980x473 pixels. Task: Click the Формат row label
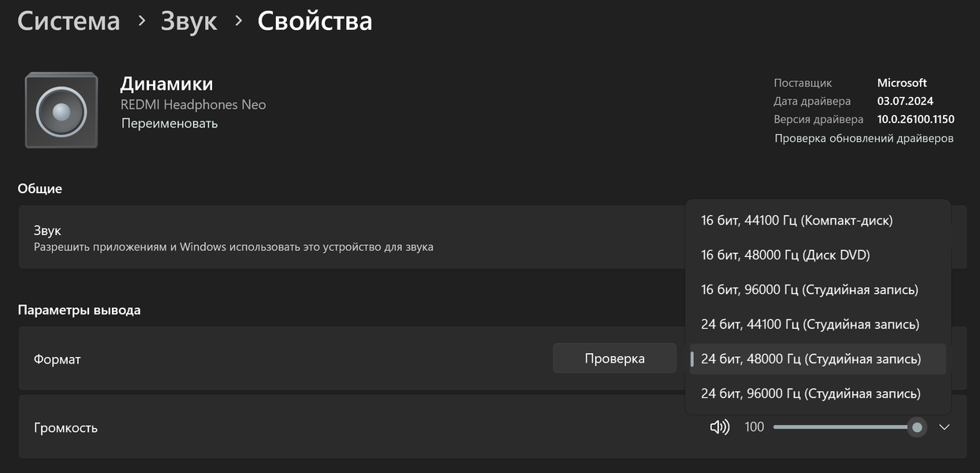click(x=57, y=359)
